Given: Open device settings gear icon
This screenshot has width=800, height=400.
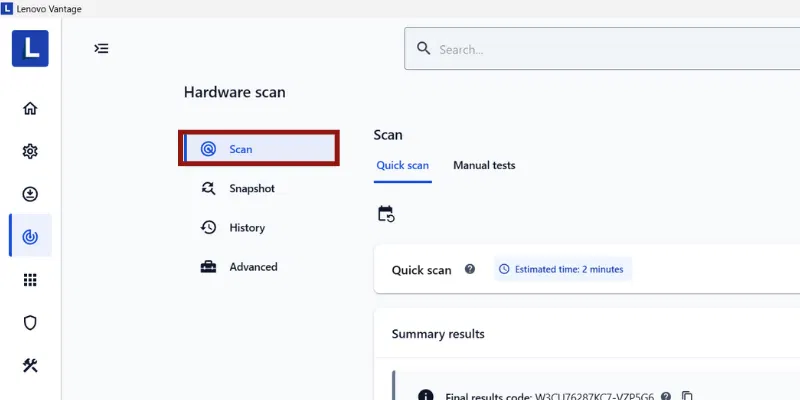Looking at the screenshot, I should tap(30, 151).
